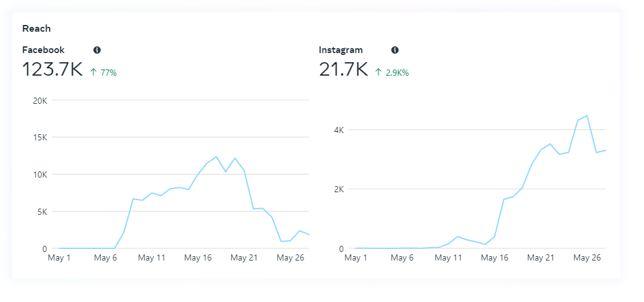Click the Instagram reach info icon

click(x=395, y=50)
